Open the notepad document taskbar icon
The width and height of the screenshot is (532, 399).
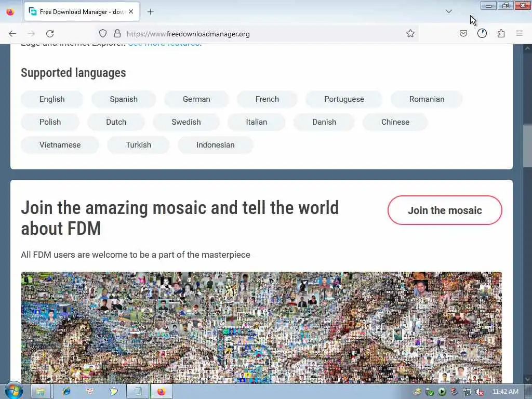[138, 392]
